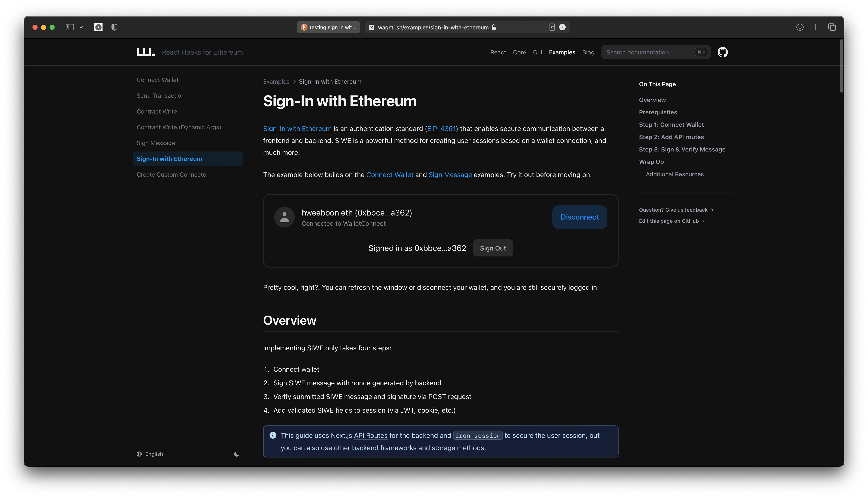Screen dimensions: 868x498
Task: Click the user avatar in the wallet card
Action: point(284,217)
